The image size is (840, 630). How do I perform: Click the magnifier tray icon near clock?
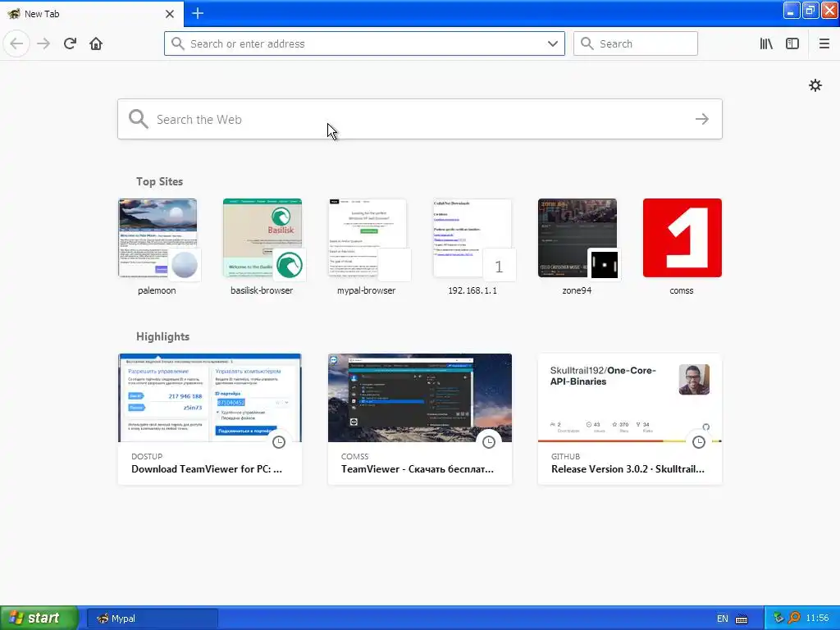pyautogui.click(x=793, y=619)
